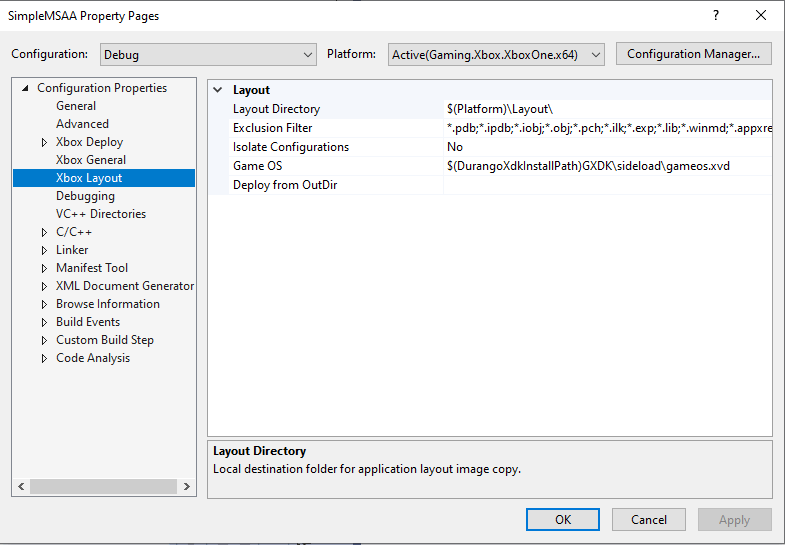Screen dimensions: 785x545
Task: Expand the Code Analysis node
Action: [x=45, y=358]
